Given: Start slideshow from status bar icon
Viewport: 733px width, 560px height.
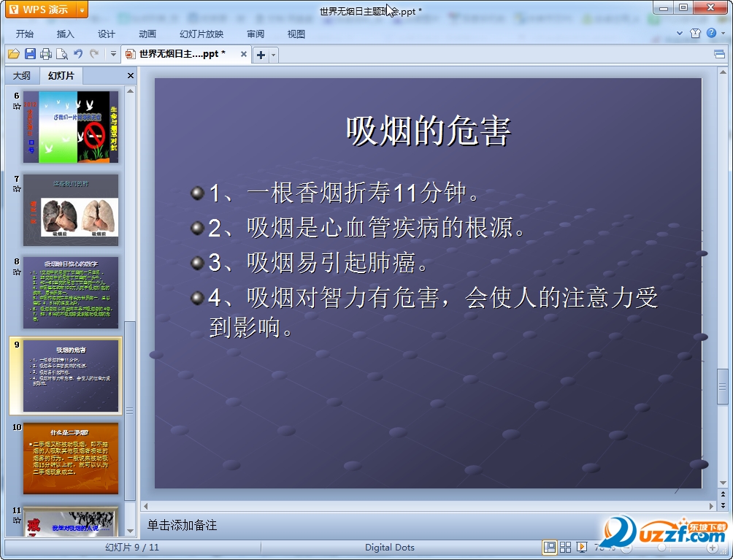Looking at the screenshot, I should coord(582,548).
